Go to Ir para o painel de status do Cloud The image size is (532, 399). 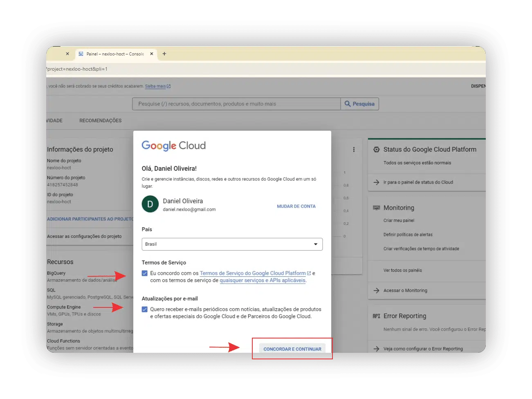coord(418,182)
